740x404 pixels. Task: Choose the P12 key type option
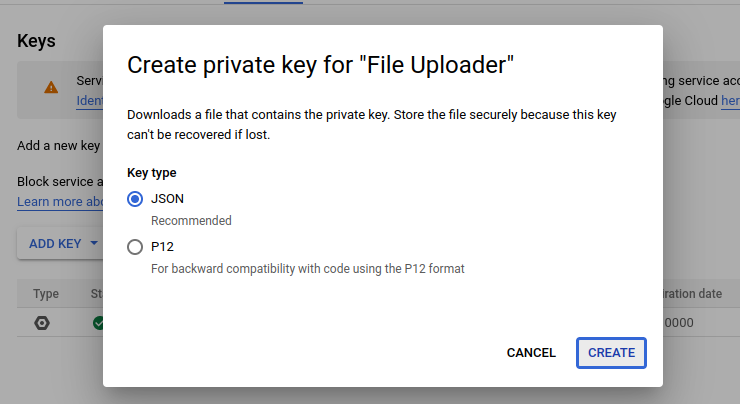136,247
